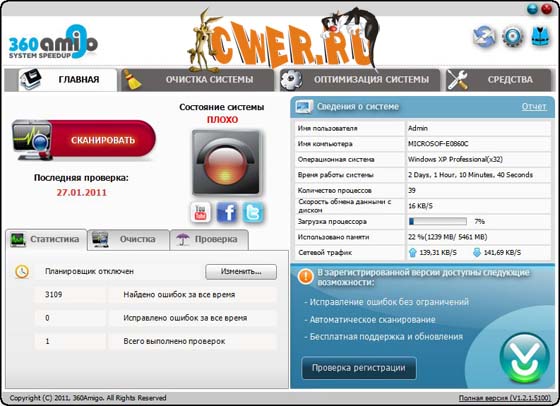Click the upload traffic arrow icon
This screenshot has width=560, height=406.
pos(412,252)
